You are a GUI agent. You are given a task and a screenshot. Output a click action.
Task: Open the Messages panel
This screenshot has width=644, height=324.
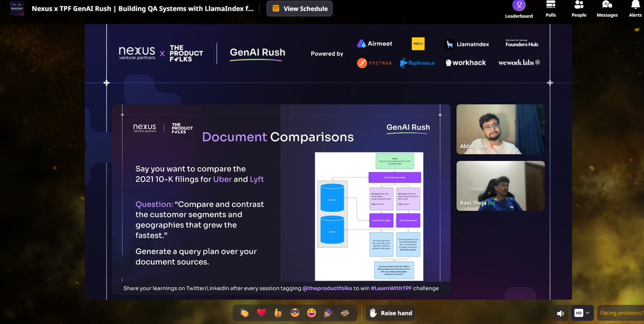point(607,9)
